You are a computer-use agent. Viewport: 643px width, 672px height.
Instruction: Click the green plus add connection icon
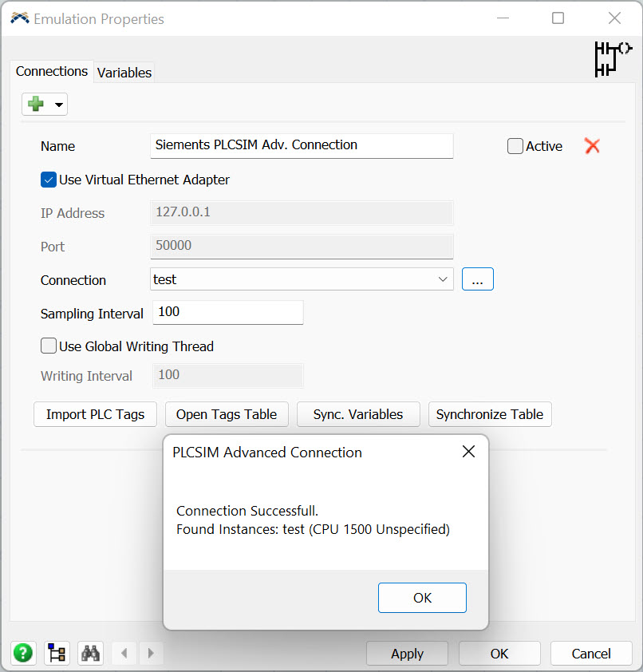click(36, 105)
